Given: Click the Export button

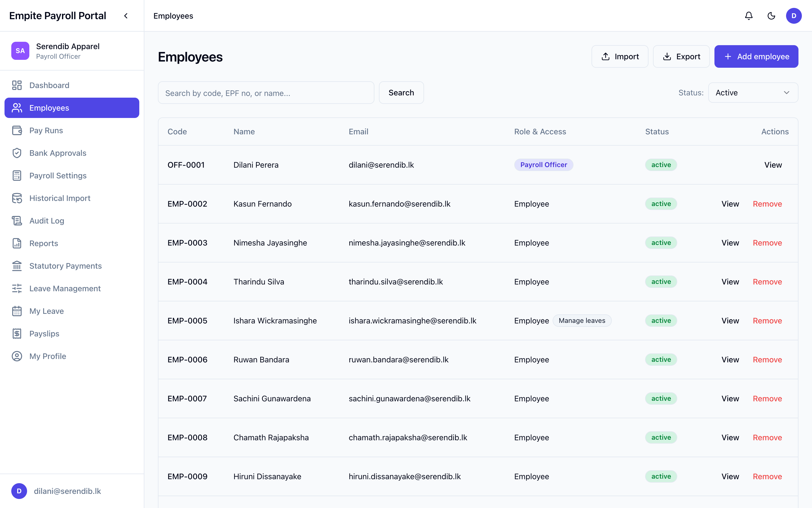Looking at the screenshot, I should pyautogui.click(x=681, y=56).
